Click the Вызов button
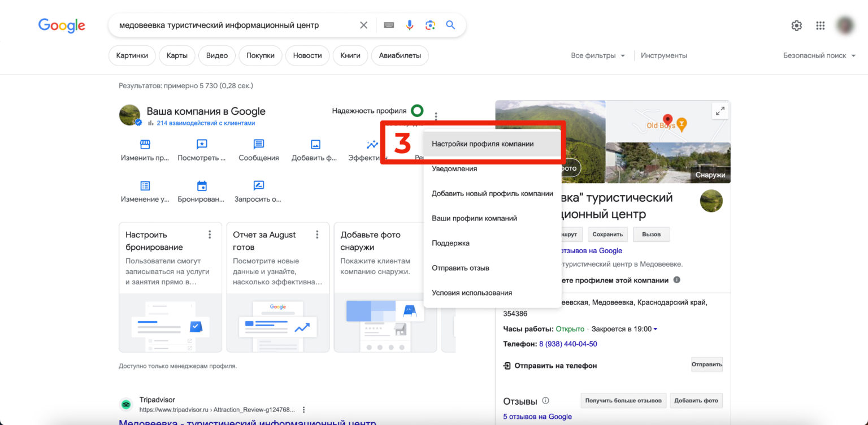 pos(651,235)
